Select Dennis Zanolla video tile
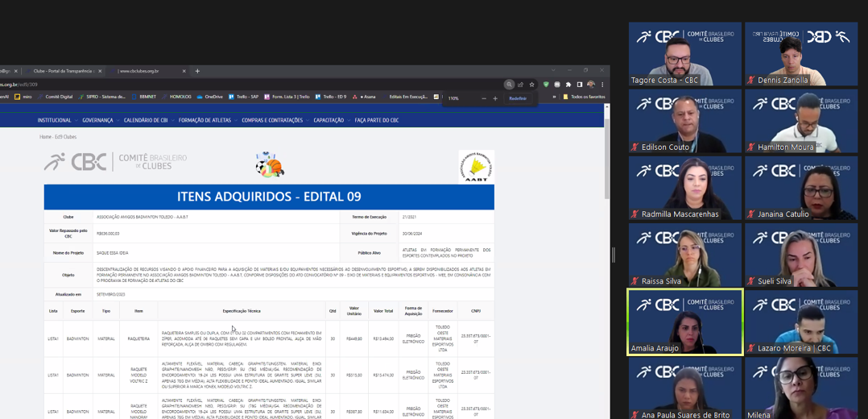 [801, 54]
